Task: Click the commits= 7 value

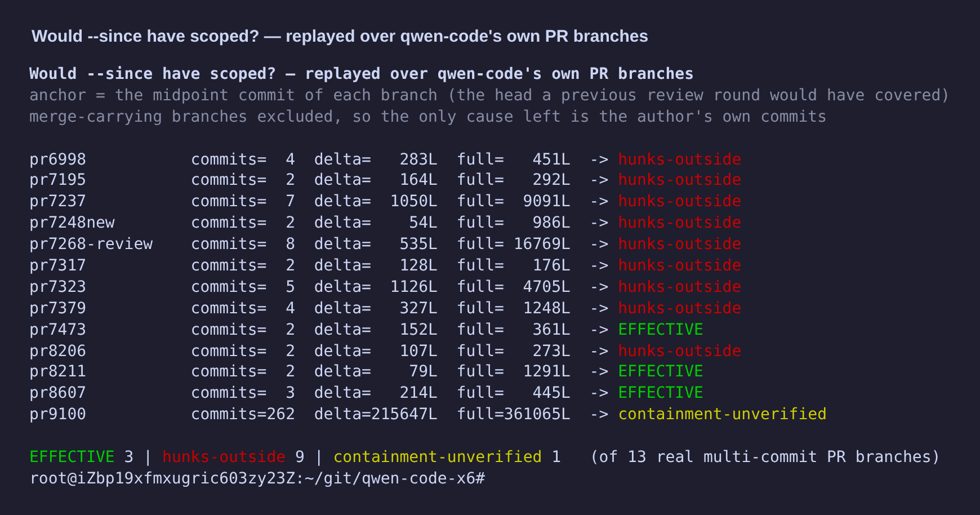Action: 243,201
